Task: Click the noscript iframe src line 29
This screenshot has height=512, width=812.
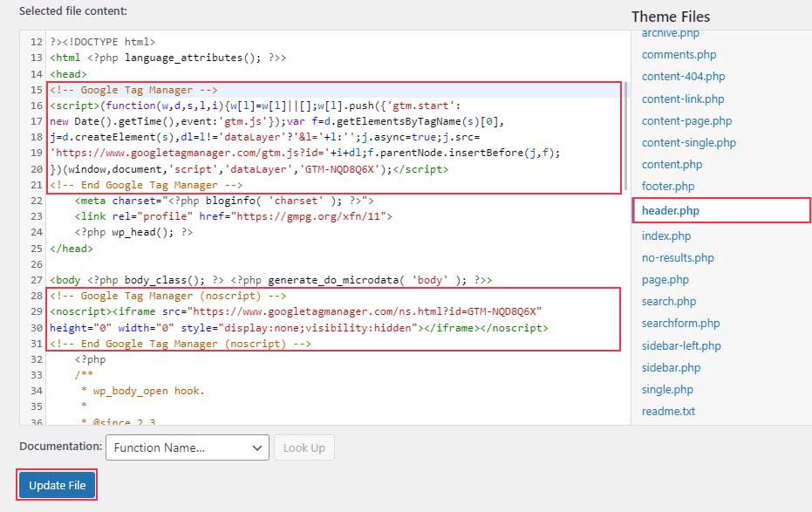Action: coord(296,311)
